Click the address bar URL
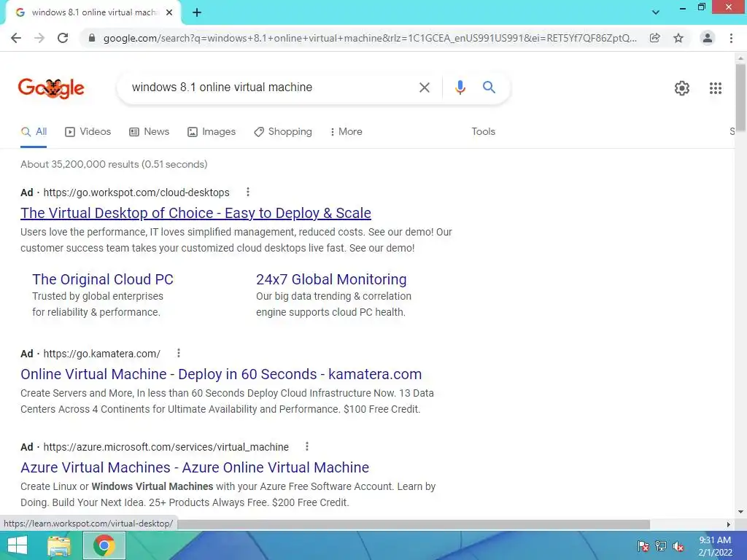Image resolution: width=747 pixels, height=560 pixels. pos(370,38)
